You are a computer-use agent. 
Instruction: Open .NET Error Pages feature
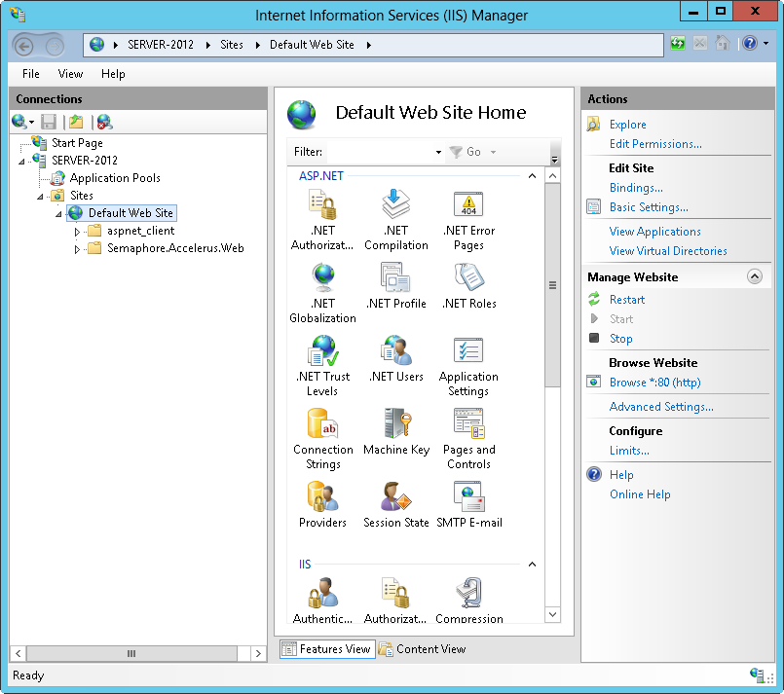tap(468, 220)
